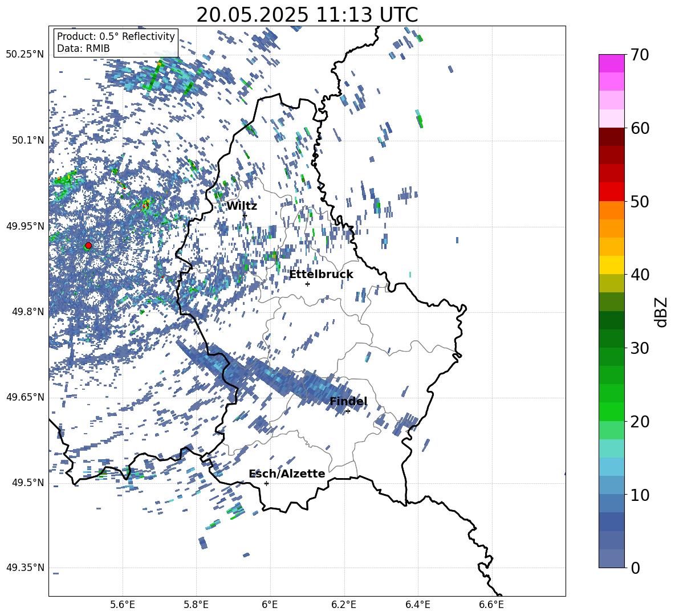Click the 5.8°E longitude label

[196, 605]
